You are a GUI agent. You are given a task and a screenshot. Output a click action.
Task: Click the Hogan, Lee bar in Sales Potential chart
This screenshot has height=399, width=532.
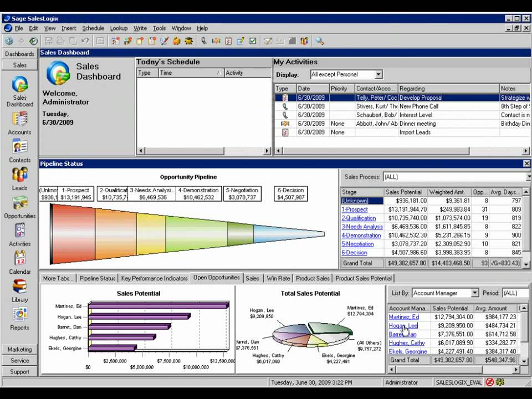[139, 316]
